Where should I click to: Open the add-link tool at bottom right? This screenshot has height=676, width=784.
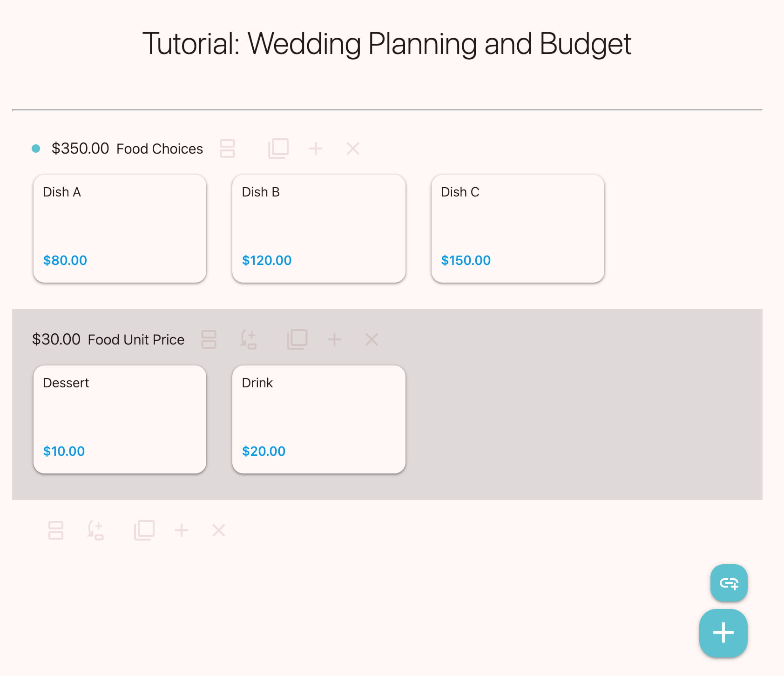coord(729,583)
